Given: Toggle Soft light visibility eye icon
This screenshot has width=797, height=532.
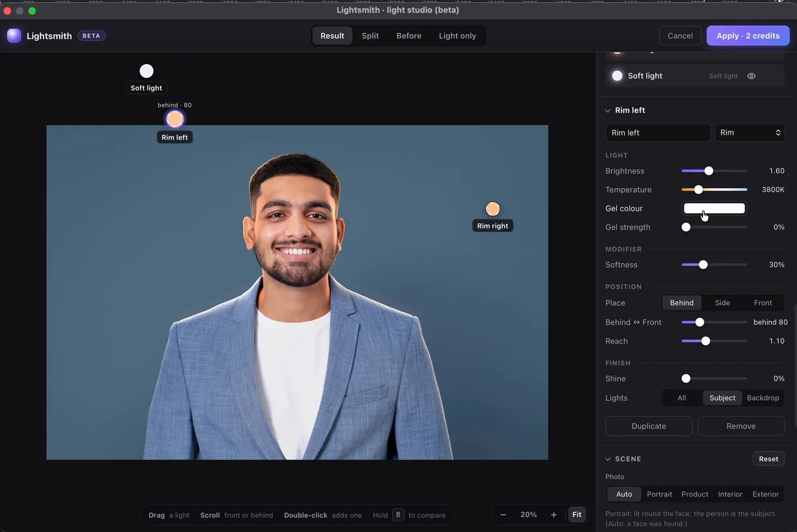Looking at the screenshot, I should click(x=751, y=76).
